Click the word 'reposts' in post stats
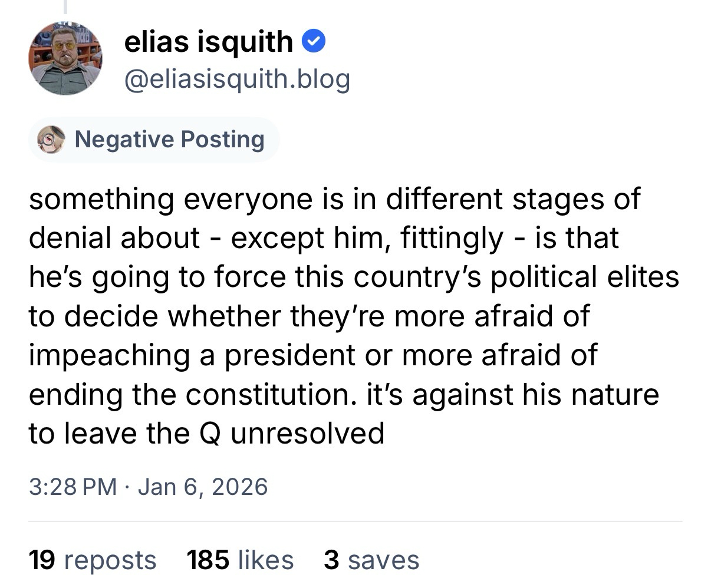The width and height of the screenshot is (711, 588). (110, 560)
